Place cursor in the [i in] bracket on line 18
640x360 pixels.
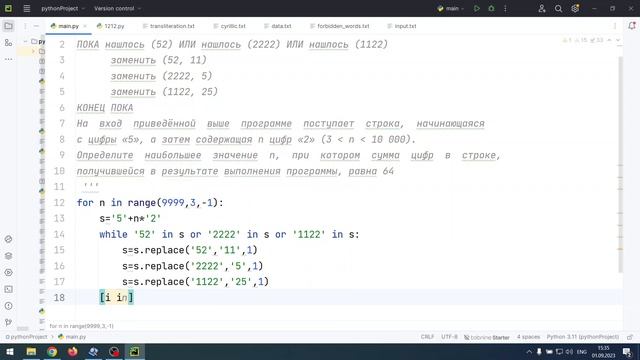116,298
